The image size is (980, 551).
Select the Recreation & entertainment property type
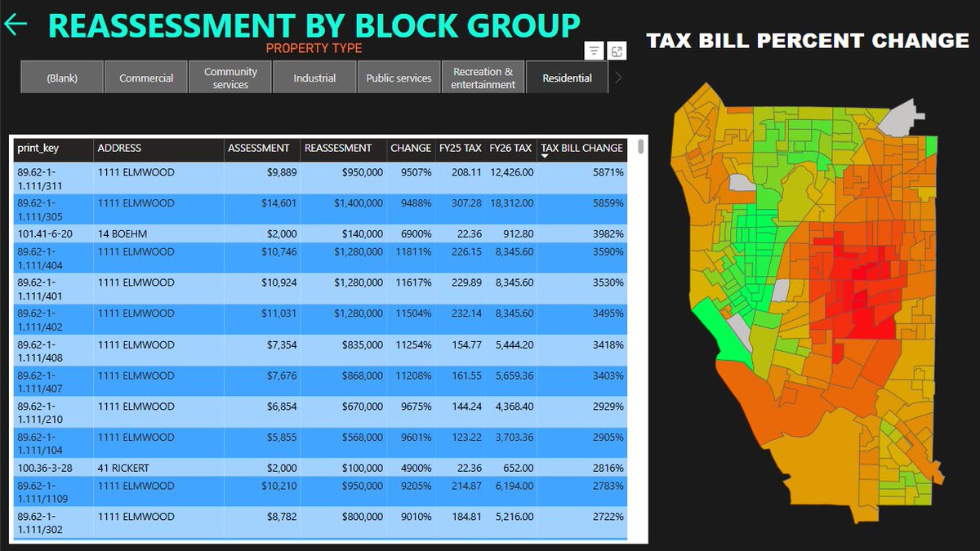483,78
